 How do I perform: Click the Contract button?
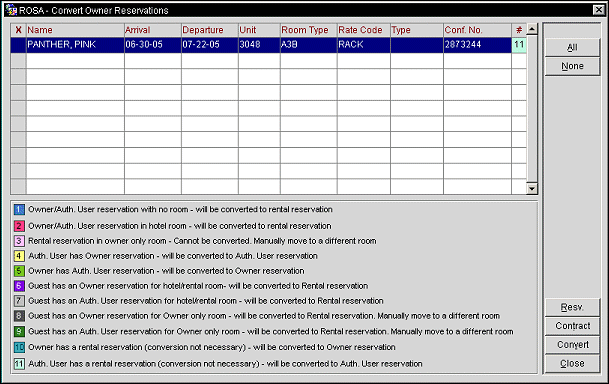point(572,326)
